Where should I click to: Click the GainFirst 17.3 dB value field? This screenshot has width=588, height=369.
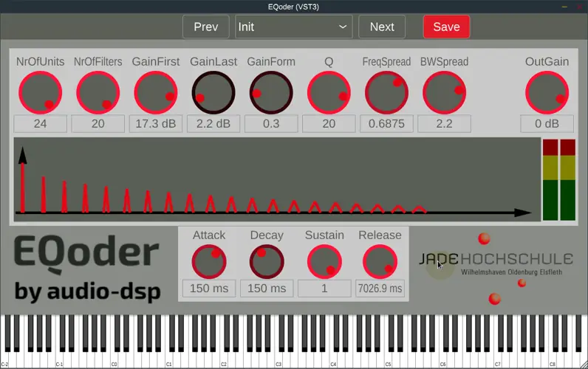click(x=156, y=124)
